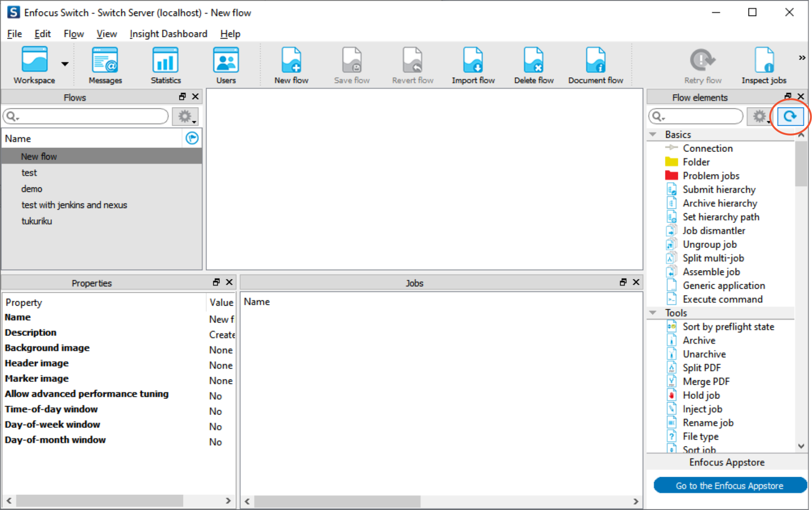Open the Insight Dashboard menu

168,34
